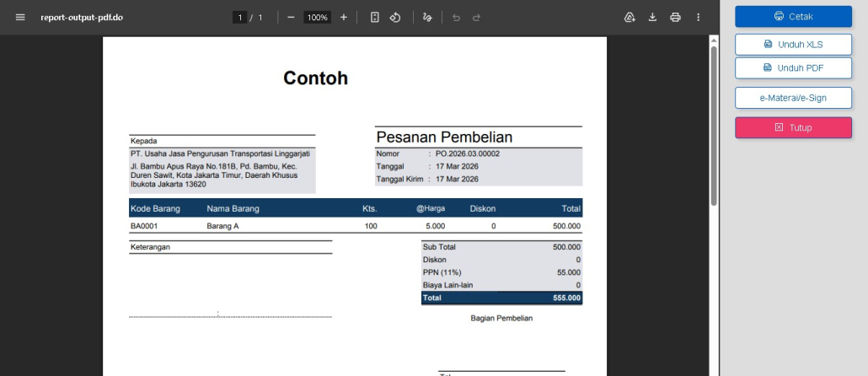Print using the toolbar printer icon

(x=675, y=17)
